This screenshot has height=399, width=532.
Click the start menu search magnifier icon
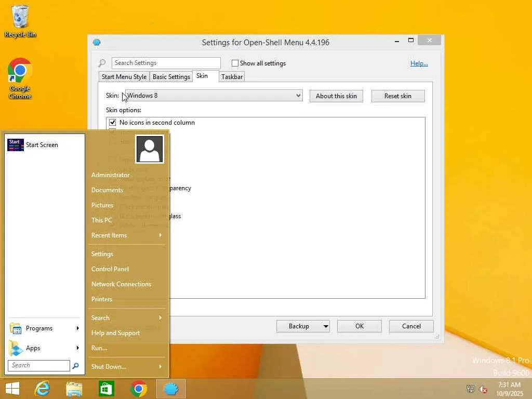[x=76, y=365]
